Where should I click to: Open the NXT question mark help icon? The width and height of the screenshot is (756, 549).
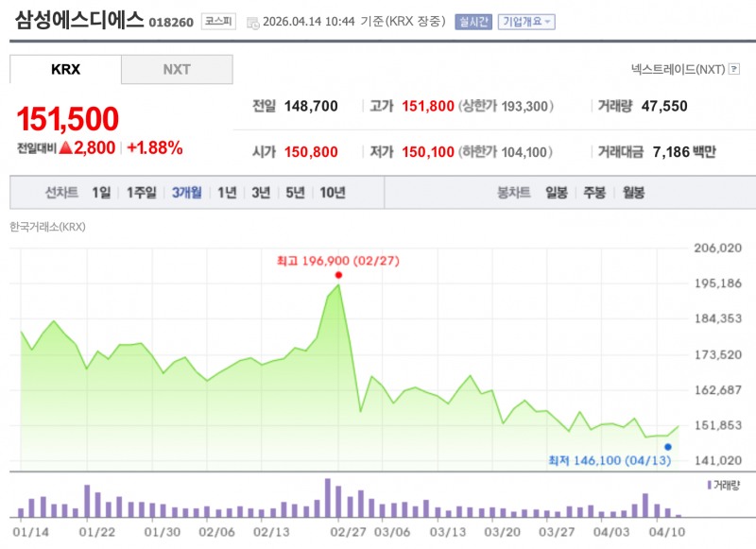point(735,68)
